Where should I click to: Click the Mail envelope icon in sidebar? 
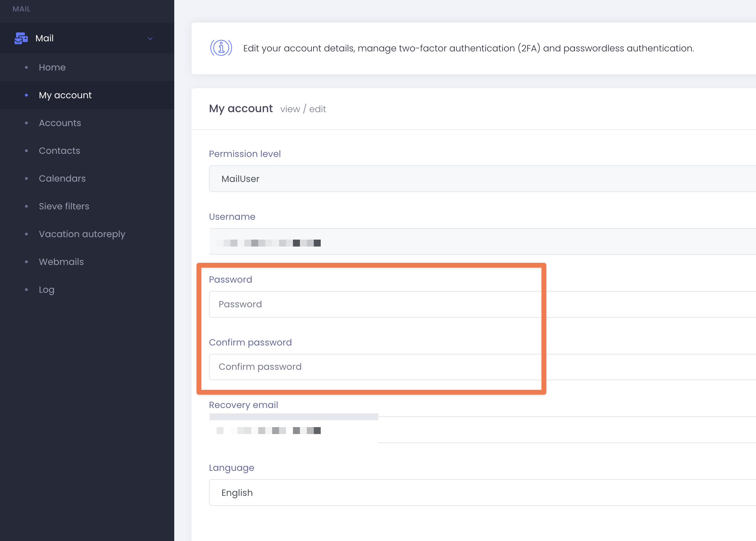point(21,38)
